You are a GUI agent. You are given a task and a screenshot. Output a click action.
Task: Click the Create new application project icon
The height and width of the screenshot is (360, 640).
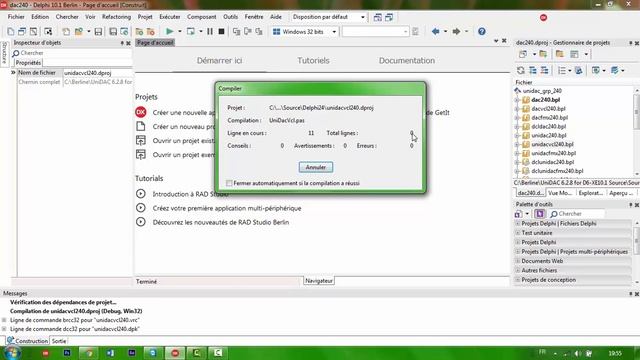[x=141, y=112]
